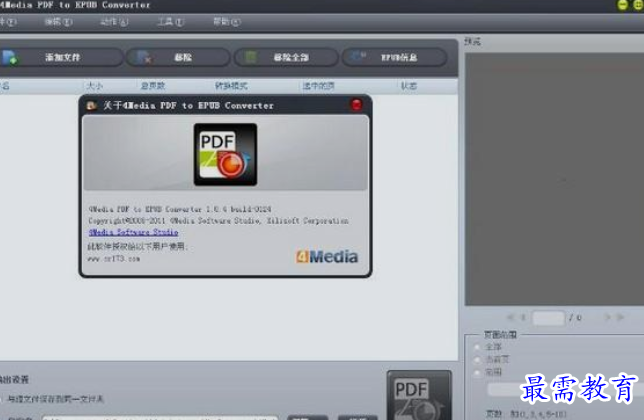
Task: Click the green remove-all icon
Action: pyautogui.click(x=251, y=57)
